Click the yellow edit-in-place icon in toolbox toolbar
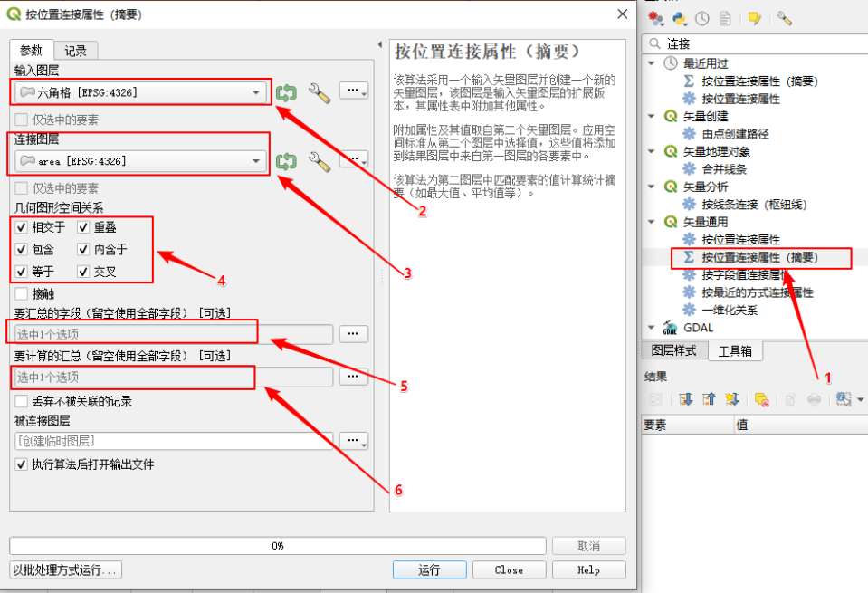868x593 pixels. pyautogui.click(x=754, y=18)
